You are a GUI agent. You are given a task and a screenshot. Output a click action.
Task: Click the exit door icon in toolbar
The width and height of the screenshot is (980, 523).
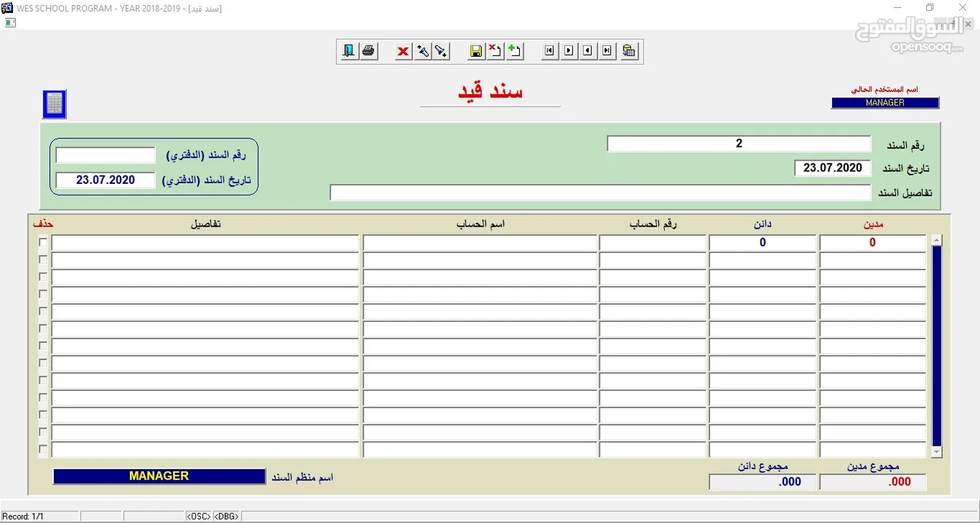[x=349, y=51]
